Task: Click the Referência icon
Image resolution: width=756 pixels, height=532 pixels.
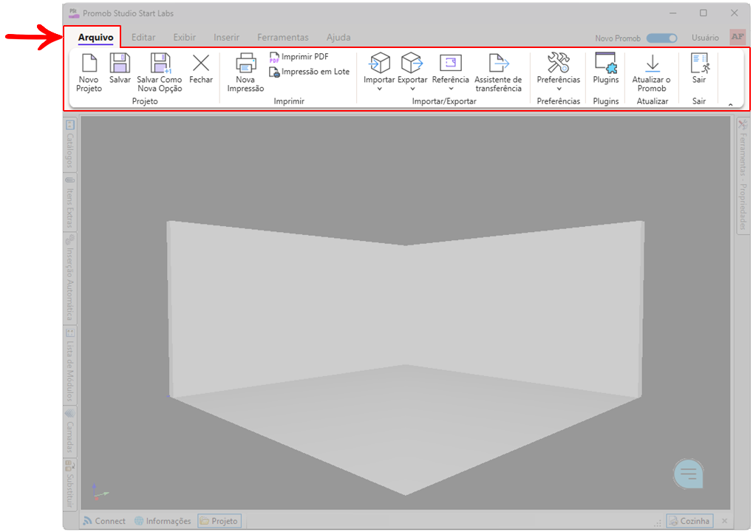Action: (450, 63)
